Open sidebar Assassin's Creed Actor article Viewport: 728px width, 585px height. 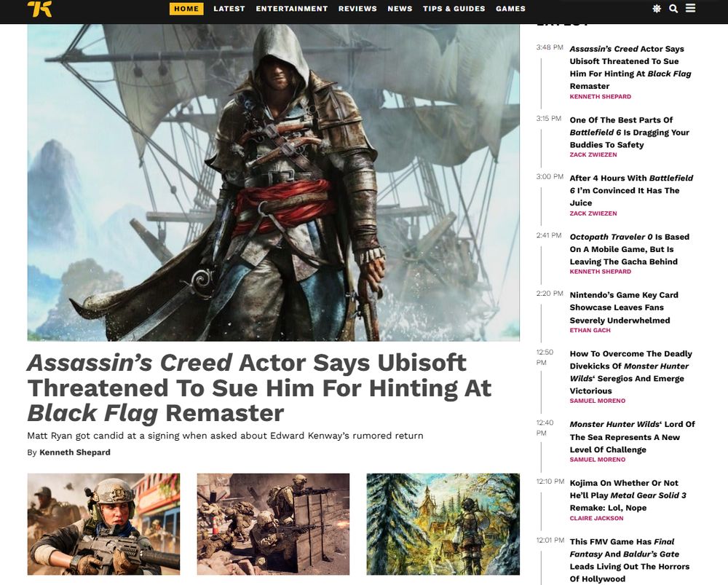click(x=630, y=67)
